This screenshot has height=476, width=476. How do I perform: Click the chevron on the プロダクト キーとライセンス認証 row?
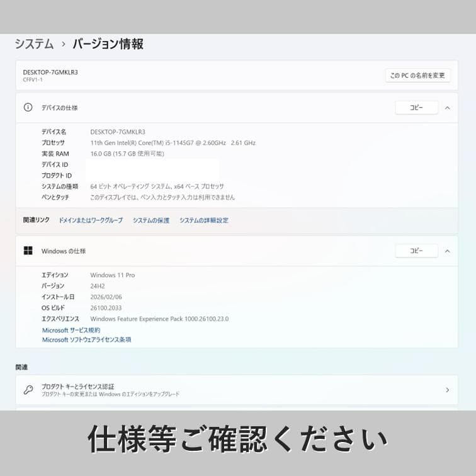point(448,390)
